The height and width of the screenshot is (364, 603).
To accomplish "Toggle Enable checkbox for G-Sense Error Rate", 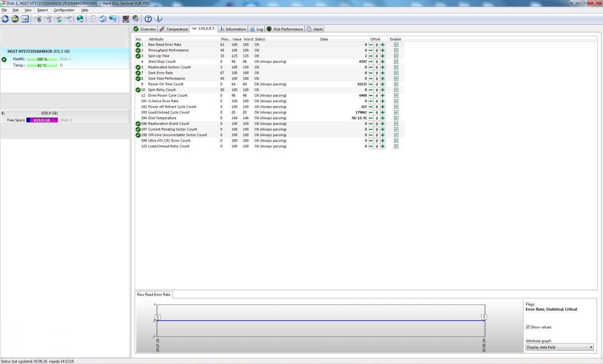I will tap(396, 101).
